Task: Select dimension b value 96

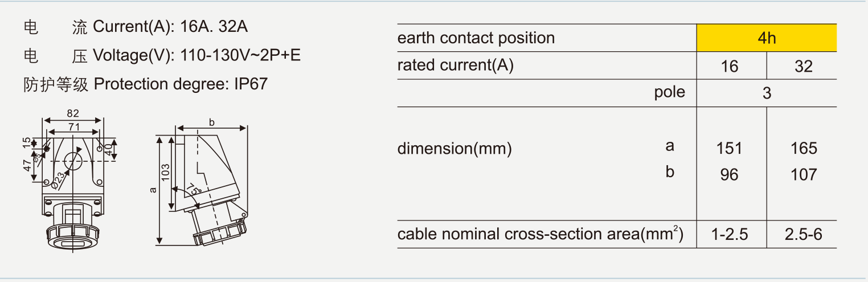Action: 729,174
